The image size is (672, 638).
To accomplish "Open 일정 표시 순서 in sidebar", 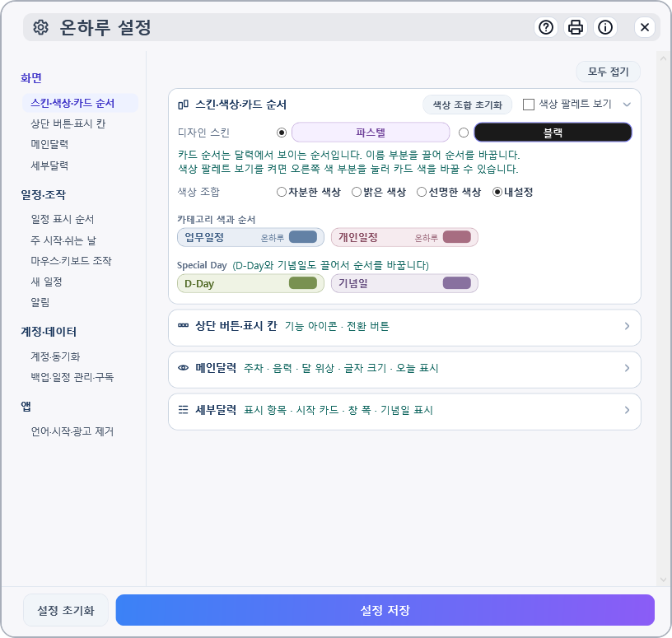I will click(62, 219).
